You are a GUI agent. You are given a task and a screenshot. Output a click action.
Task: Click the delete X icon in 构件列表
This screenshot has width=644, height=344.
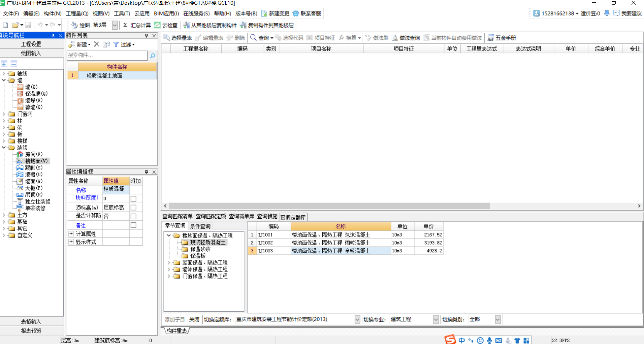pyautogui.click(x=97, y=44)
